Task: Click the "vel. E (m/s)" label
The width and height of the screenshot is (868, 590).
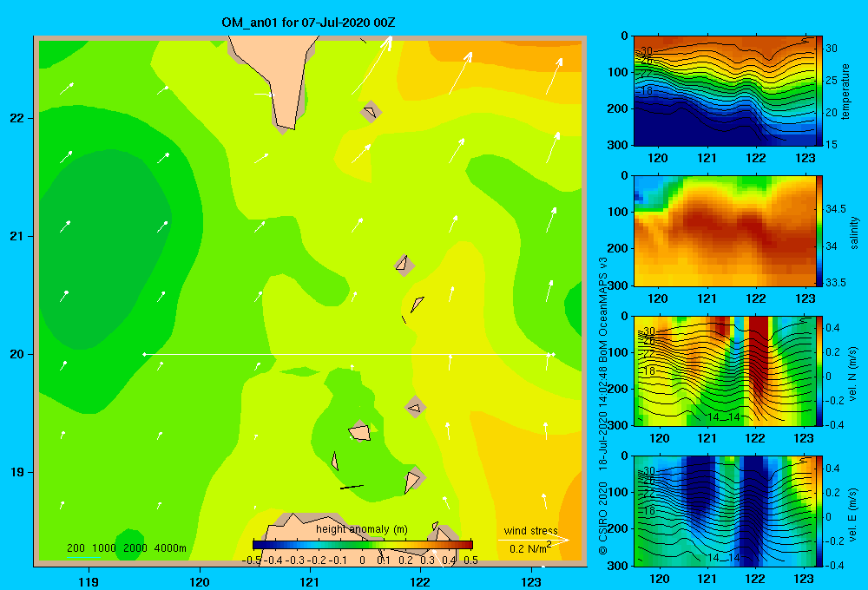Action: (x=852, y=514)
